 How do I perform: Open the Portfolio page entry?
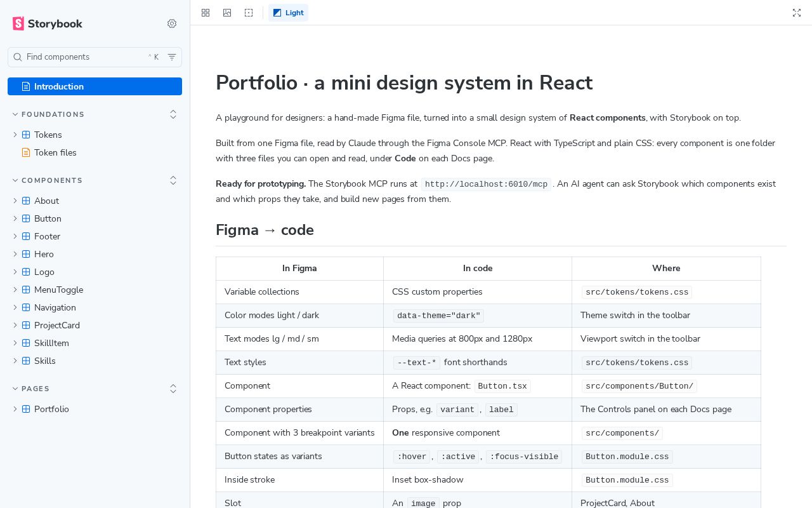click(95, 409)
